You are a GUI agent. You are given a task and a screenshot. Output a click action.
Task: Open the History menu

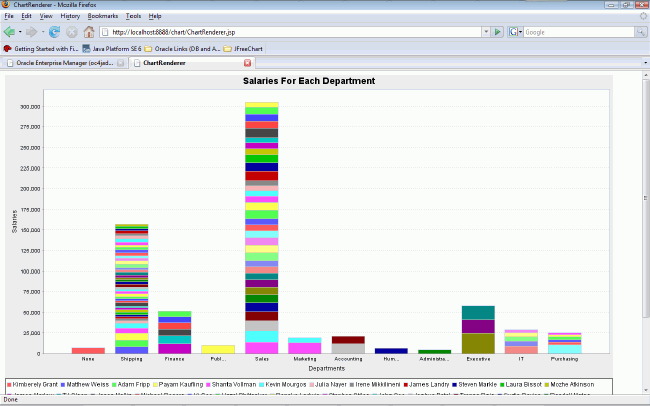tap(70, 16)
